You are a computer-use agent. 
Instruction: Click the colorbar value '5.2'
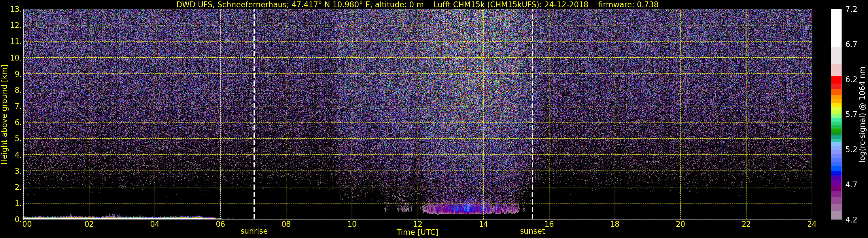point(851,149)
